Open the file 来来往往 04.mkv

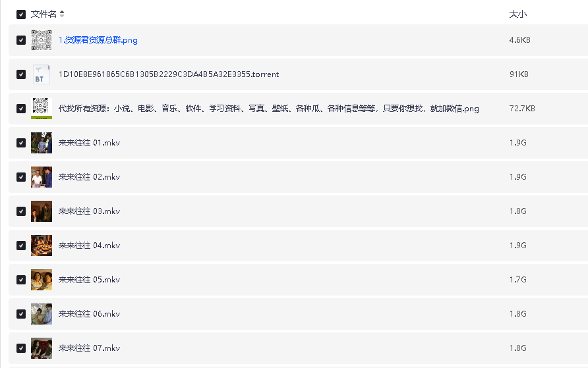tap(89, 246)
